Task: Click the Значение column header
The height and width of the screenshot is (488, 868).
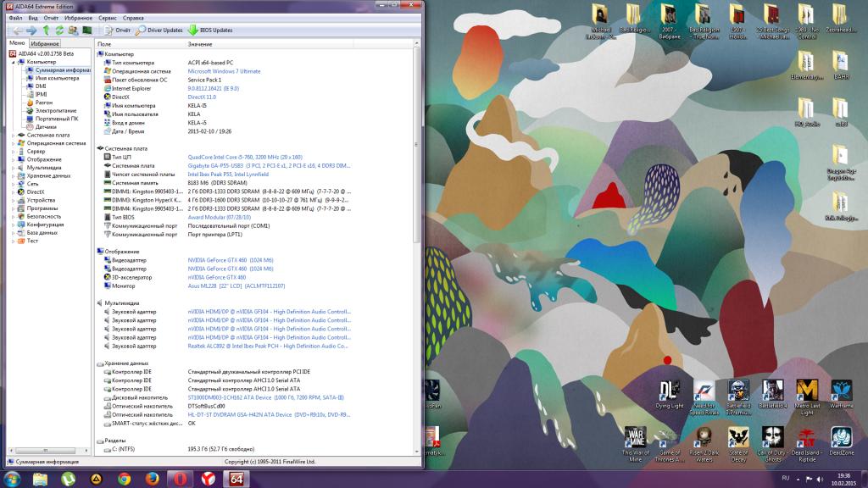Action: [200, 43]
